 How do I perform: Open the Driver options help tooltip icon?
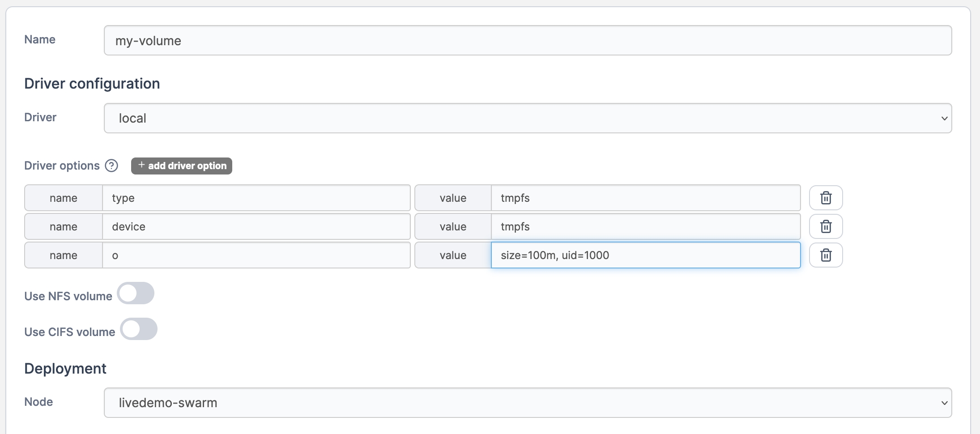(111, 166)
